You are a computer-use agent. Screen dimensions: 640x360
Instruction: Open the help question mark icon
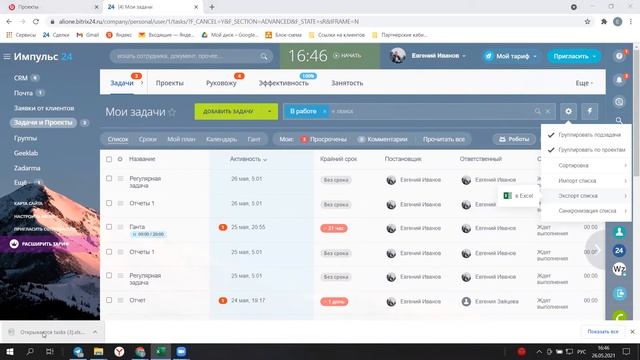click(x=619, y=56)
